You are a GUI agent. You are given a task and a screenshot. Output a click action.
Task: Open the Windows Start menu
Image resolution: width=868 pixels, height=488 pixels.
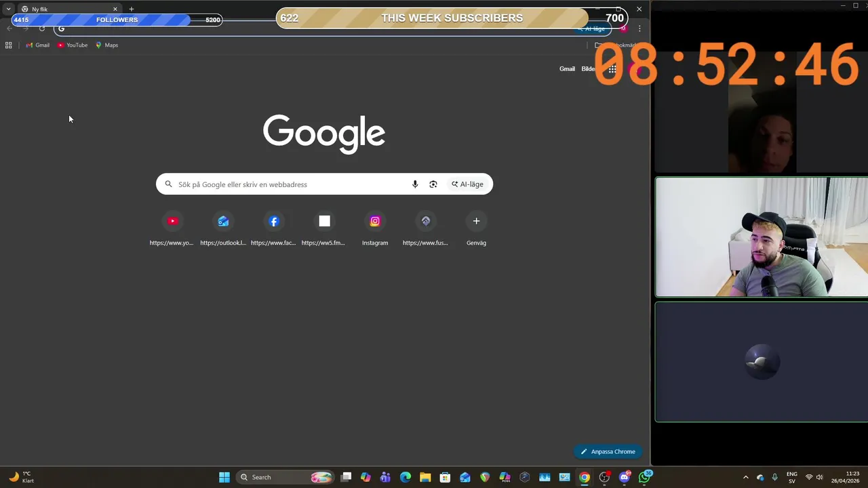point(224,477)
